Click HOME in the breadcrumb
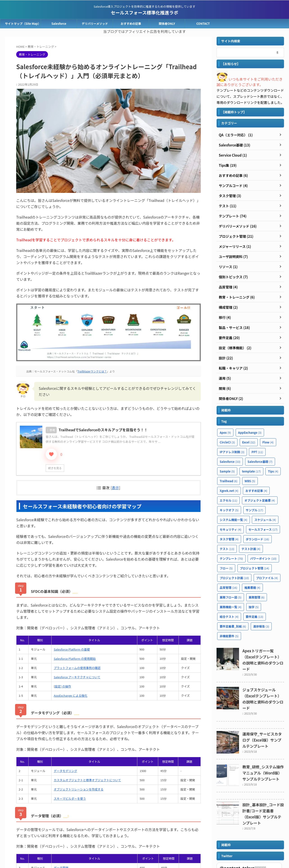The height and width of the screenshot is (868, 289). (20, 47)
